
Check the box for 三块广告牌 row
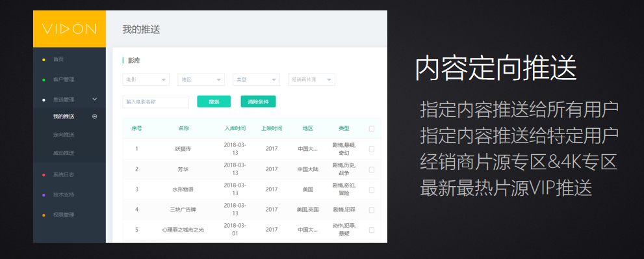coord(372,210)
